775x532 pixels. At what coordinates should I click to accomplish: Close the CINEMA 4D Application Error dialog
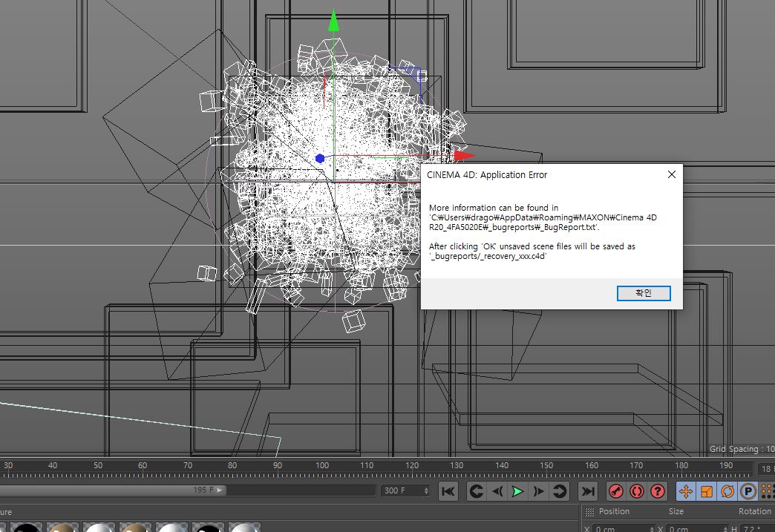[x=672, y=174]
